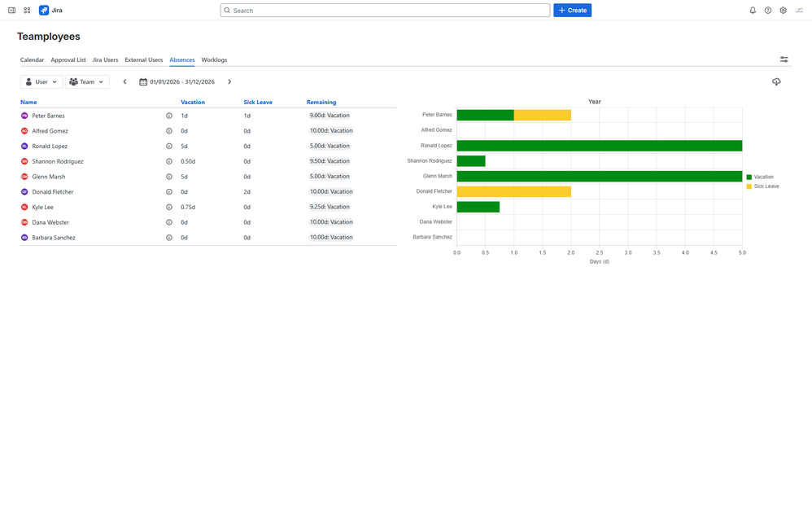Expand the User dropdown filter
Image resolution: width=812 pixels, height=508 pixels.
pos(41,82)
